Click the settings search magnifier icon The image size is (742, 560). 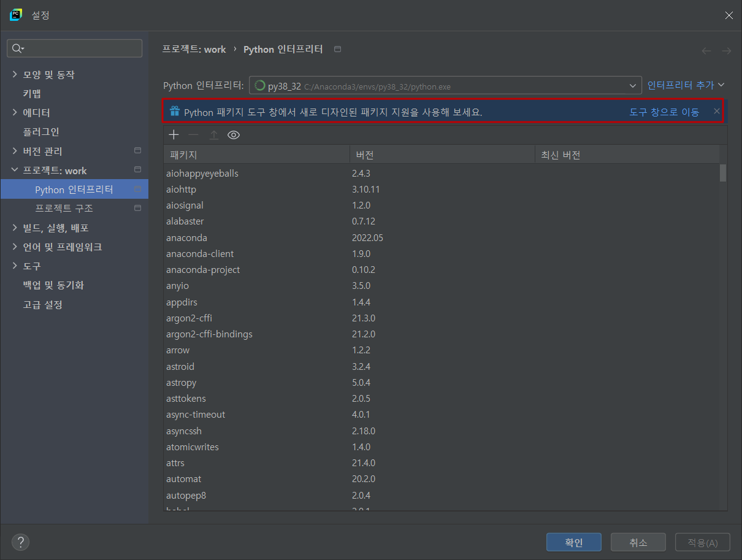17,48
